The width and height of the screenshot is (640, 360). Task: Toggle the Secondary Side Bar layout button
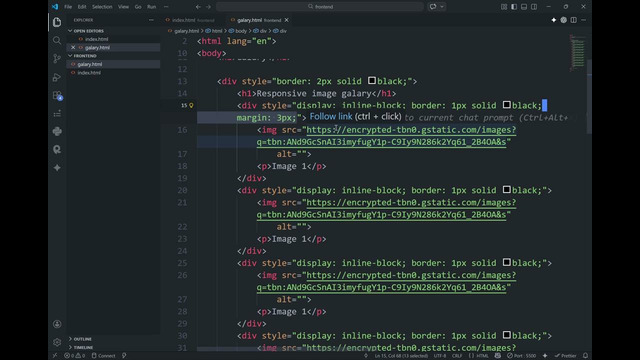534,7
